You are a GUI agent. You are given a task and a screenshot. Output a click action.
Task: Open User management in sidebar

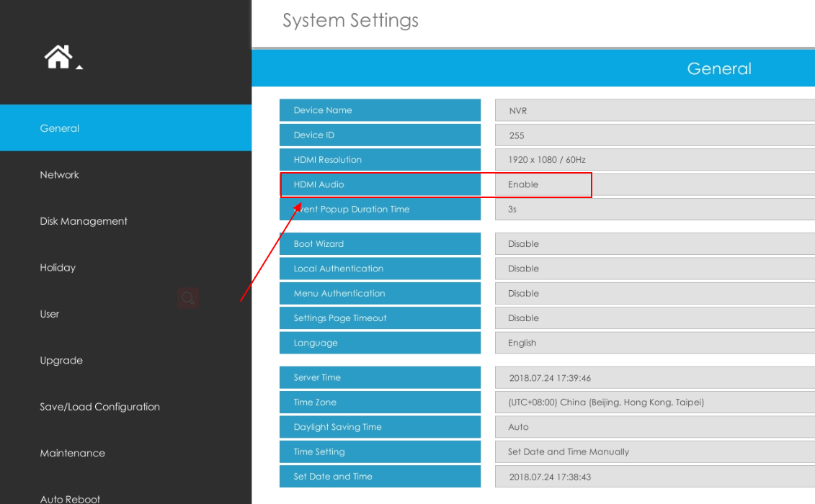50,314
